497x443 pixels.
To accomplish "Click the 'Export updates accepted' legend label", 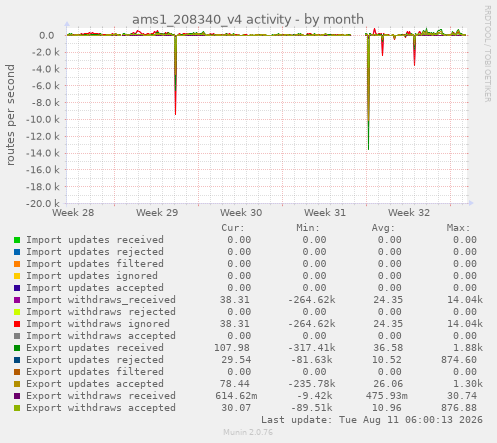I will 95,384.
